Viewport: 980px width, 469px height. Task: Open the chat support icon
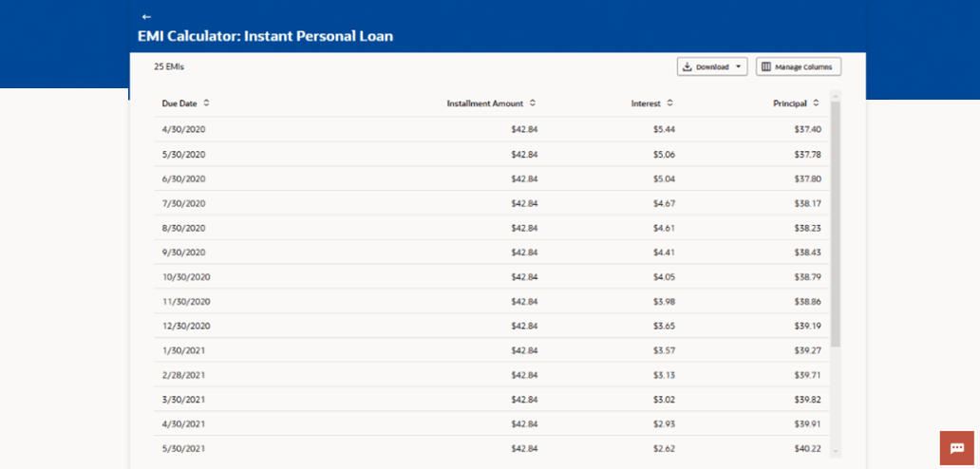tap(957, 448)
